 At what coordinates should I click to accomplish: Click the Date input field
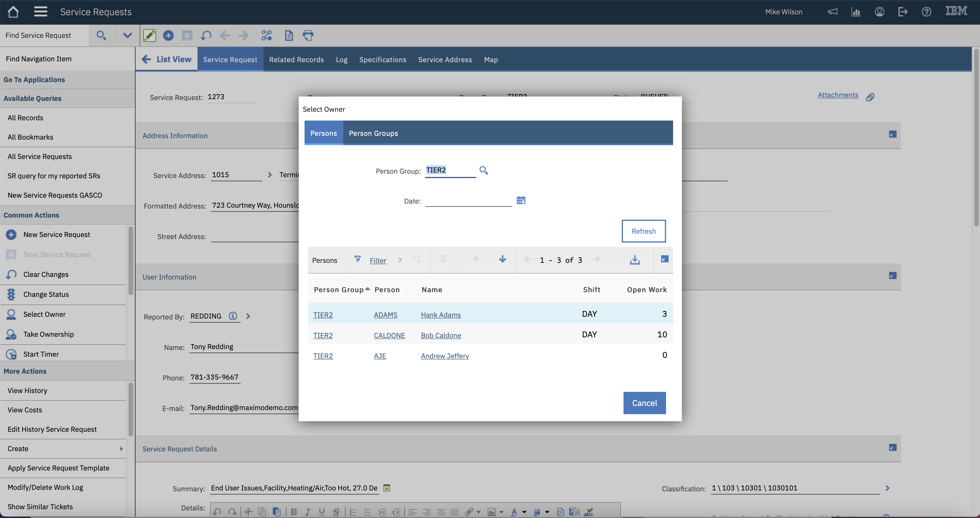pyautogui.click(x=468, y=200)
